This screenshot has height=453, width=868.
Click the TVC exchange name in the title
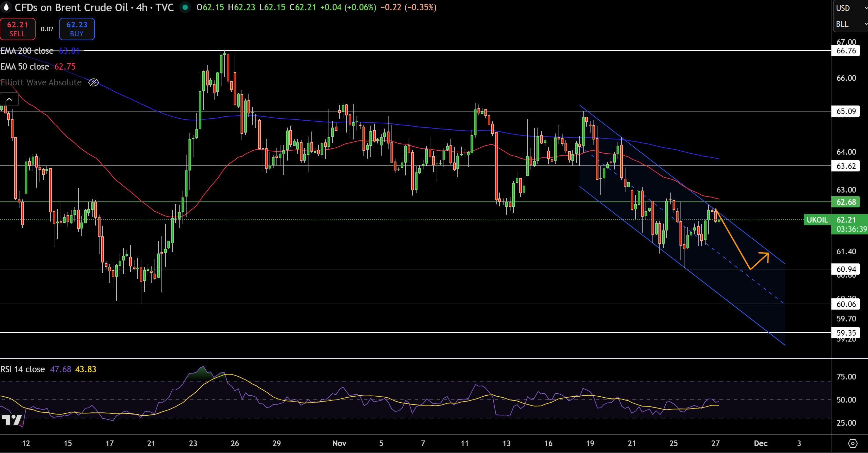tap(165, 7)
